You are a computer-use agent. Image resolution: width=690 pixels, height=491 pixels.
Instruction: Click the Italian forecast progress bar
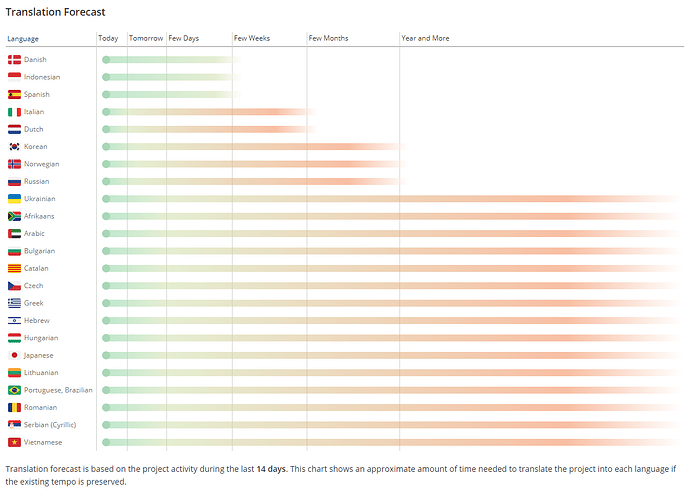tap(209, 112)
